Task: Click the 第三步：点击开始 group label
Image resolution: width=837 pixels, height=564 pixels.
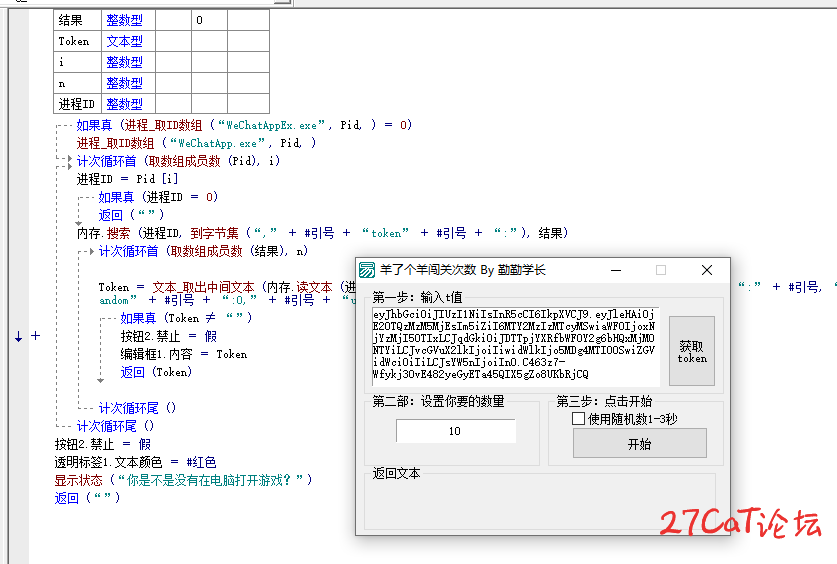Action: click(604, 401)
